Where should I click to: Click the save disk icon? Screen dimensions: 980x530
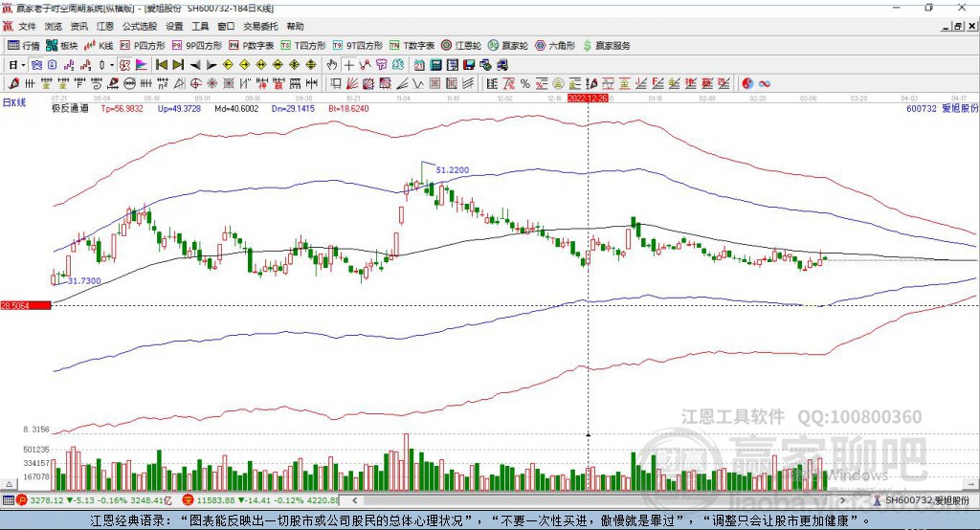[x=469, y=65]
